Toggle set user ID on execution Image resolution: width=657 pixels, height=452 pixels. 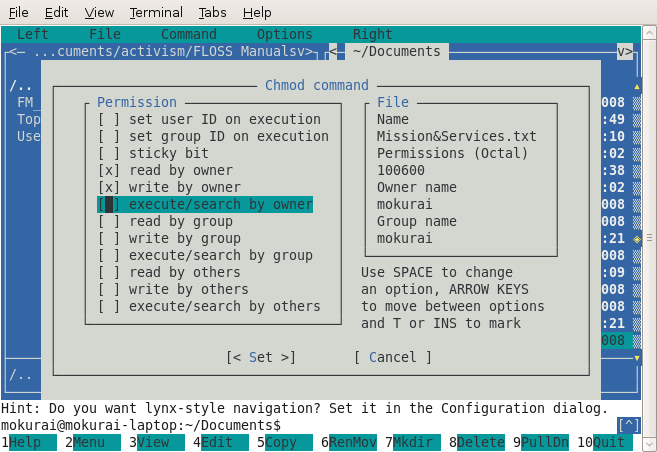[209, 119]
